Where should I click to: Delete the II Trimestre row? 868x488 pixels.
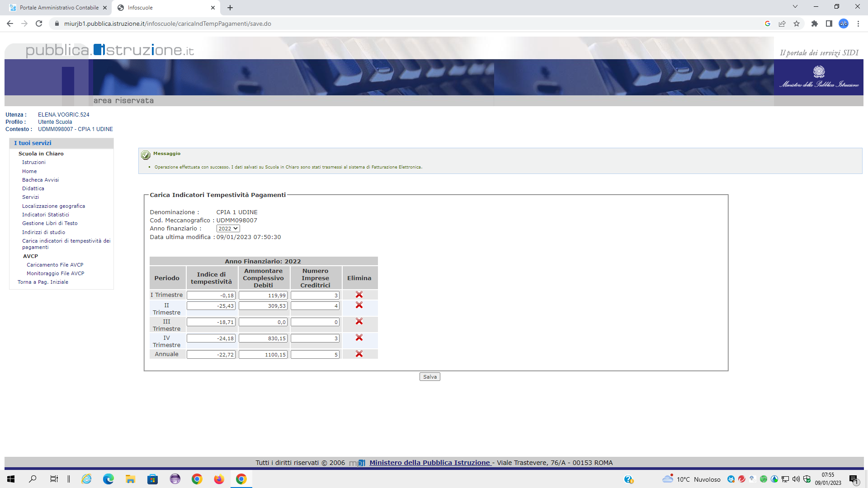(x=359, y=305)
